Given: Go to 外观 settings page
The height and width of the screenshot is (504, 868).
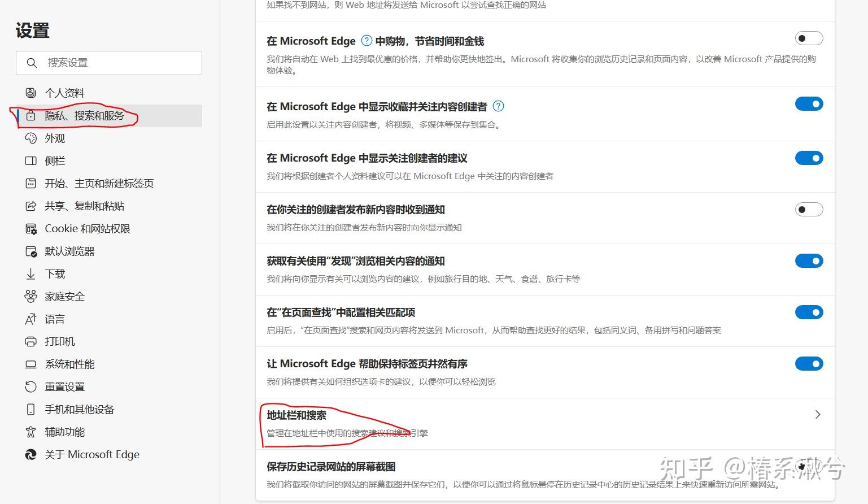Looking at the screenshot, I should [109, 138].
